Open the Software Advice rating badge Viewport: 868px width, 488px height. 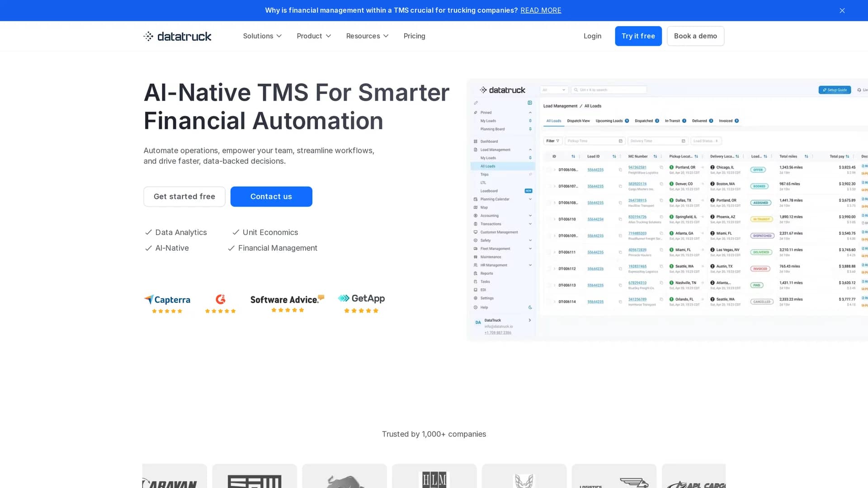(288, 304)
